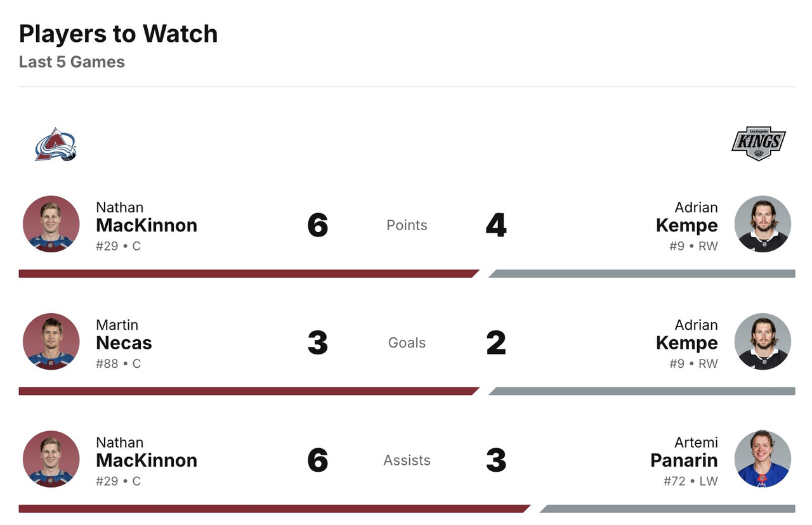Click the maroon Avalanche Assists comparison bar
This screenshot has height=525, width=812.
273,509
